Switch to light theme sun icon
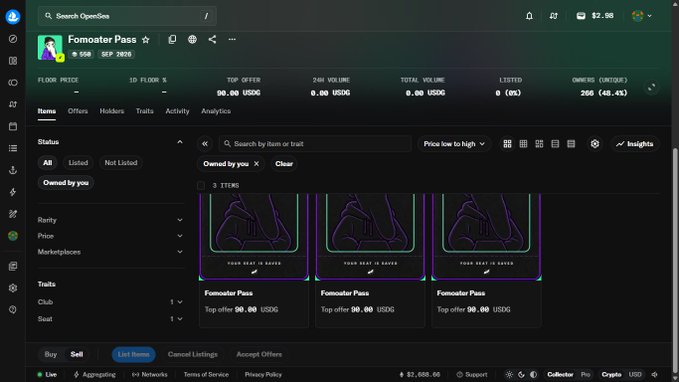The image size is (679, 382). [509, 375]
